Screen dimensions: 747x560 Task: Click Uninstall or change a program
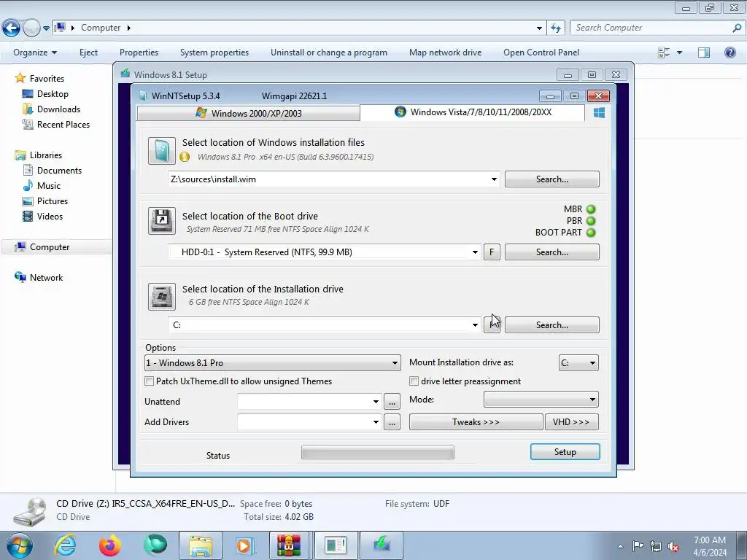click(x=329, y=52)
